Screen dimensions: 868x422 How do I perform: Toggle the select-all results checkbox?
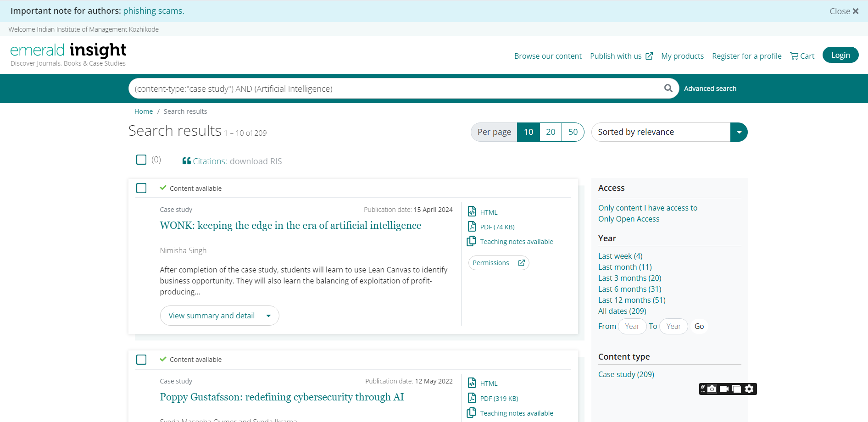141,160
